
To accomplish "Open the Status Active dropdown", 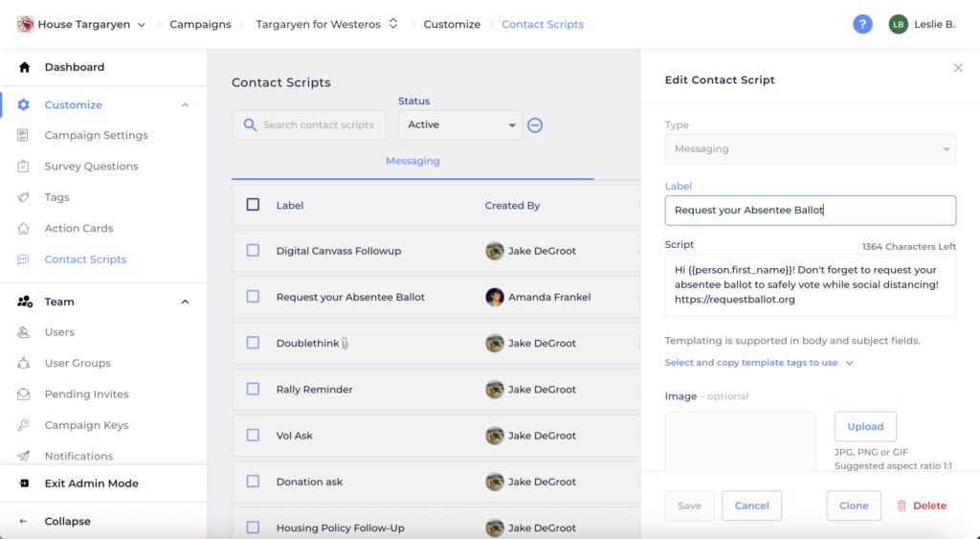I will pos(460,125).
